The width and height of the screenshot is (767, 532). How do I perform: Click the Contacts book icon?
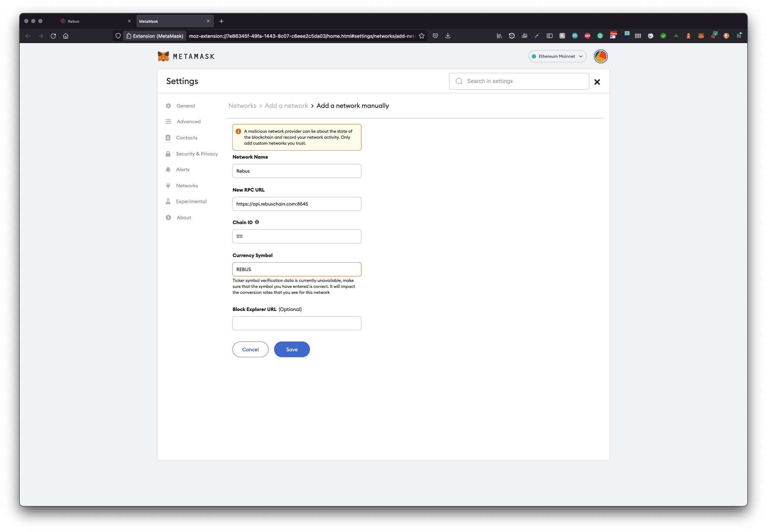click(168, 138)
